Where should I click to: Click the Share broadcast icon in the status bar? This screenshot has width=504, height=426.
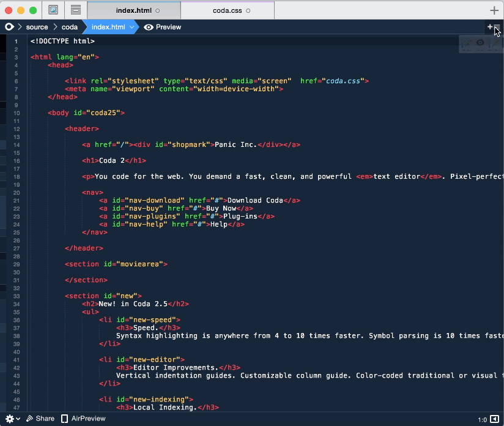[x=29, y=419]
